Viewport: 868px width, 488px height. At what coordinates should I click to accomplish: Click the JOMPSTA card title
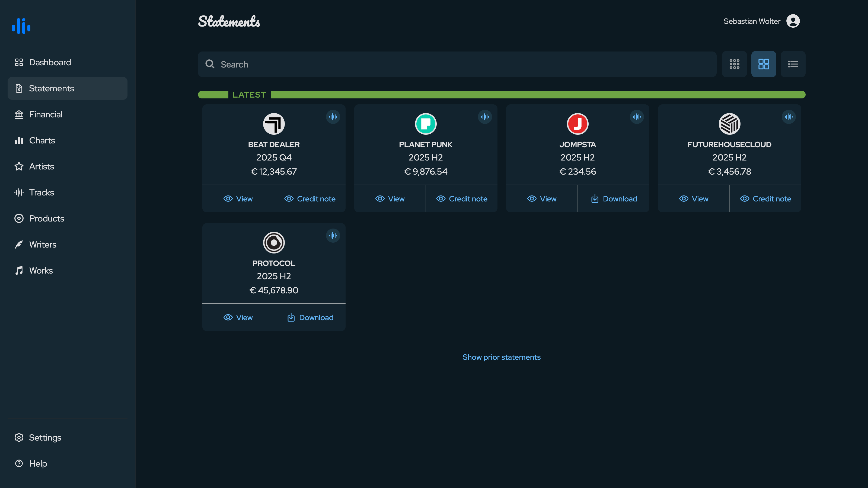point(577,145)
